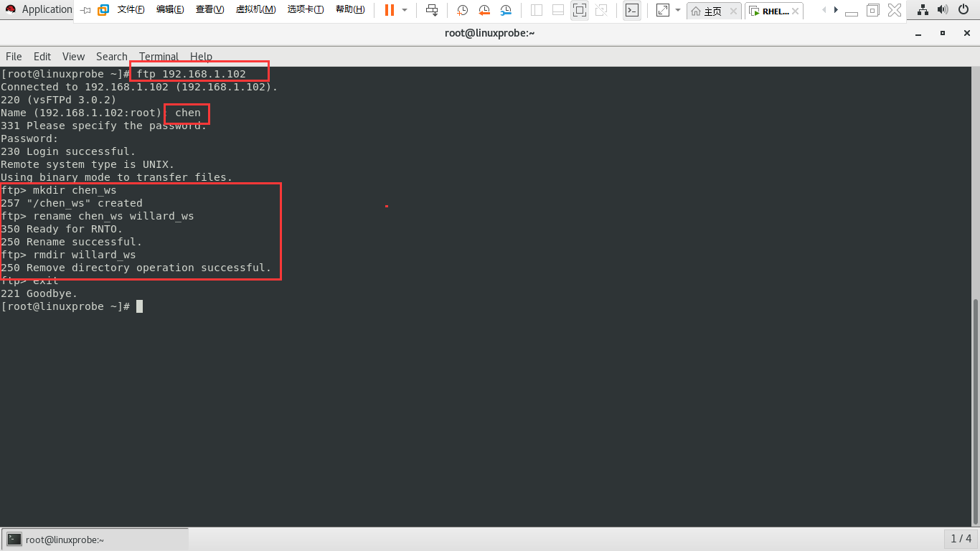Open the terminal Search menu

[x=112, y=57]
